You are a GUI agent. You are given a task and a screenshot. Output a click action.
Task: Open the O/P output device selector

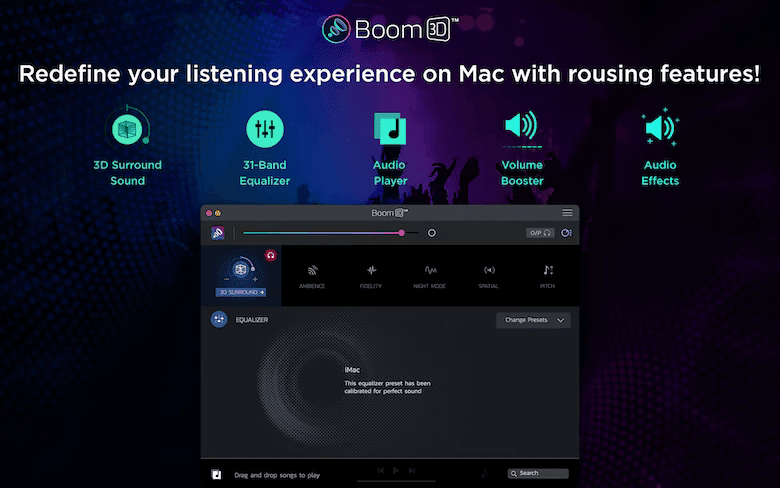[x=540, y=233]
